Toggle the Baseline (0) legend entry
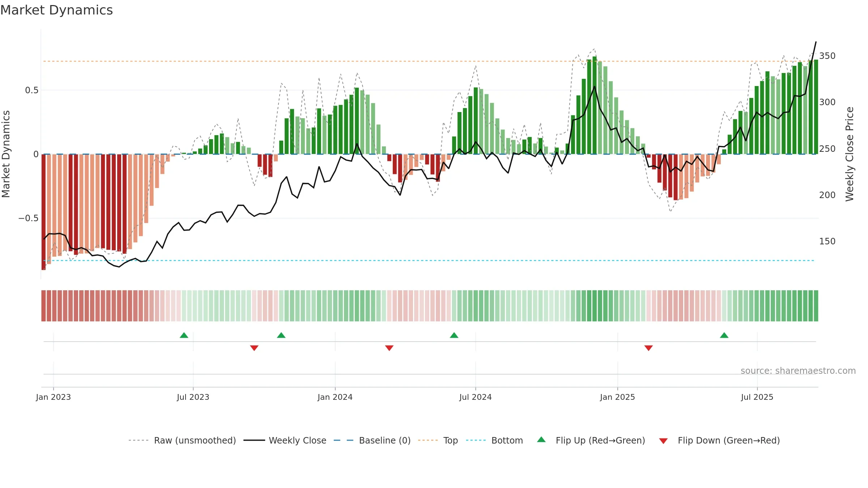 coord(372,440)
